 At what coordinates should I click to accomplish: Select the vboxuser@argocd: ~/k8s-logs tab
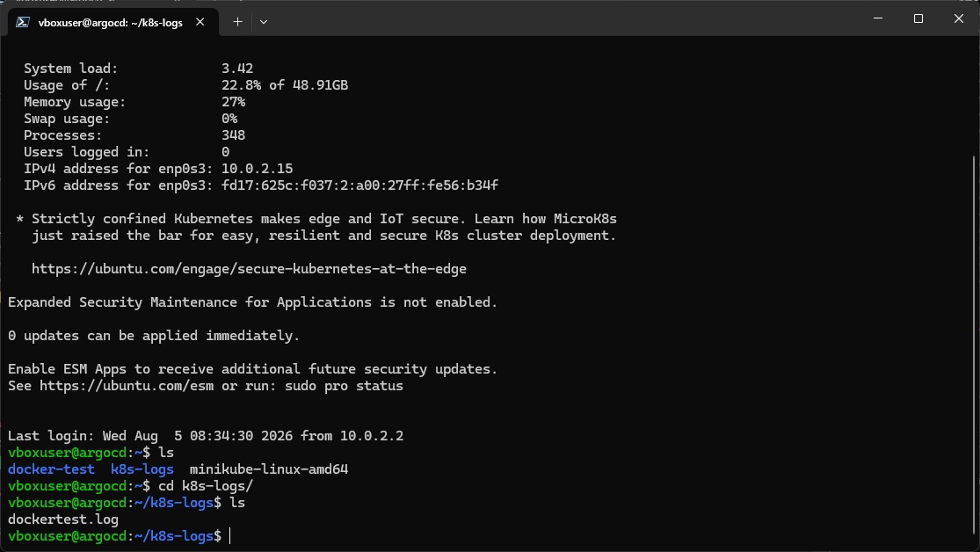pyautogui.click(x=110, y=23)
